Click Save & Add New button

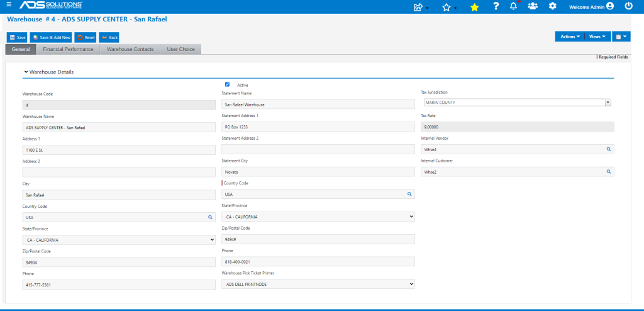click(52, 37)
